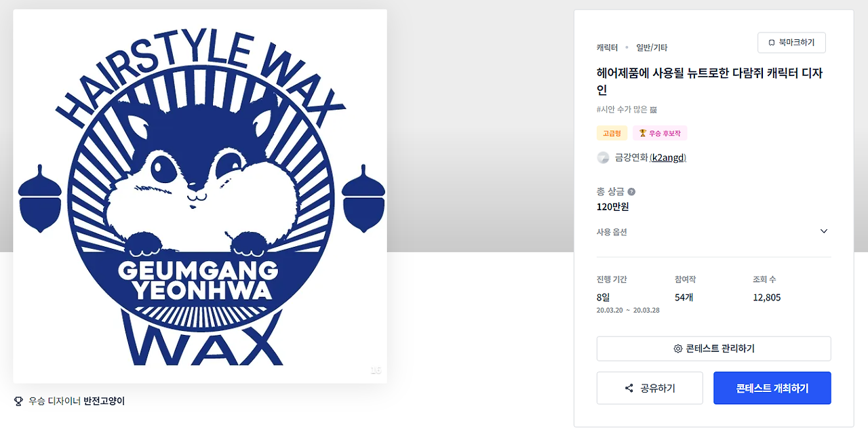This screenshot has width=868, height=434.
Task: Click the 금강연화 profile avatar
Action: pyautogui.click(x=603, y=158)
